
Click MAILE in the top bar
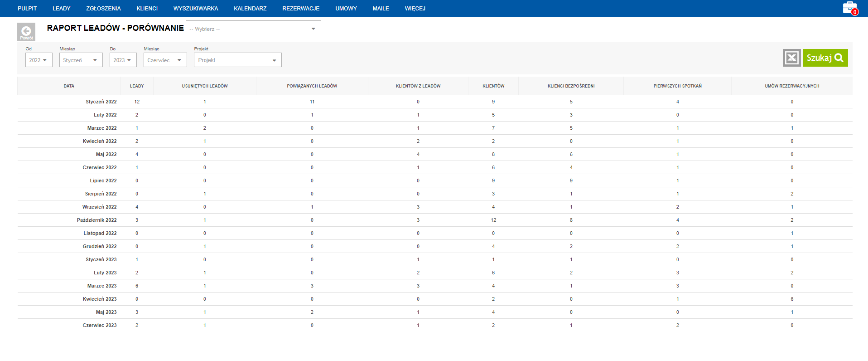pyautogui.click(x=381, y=9)
